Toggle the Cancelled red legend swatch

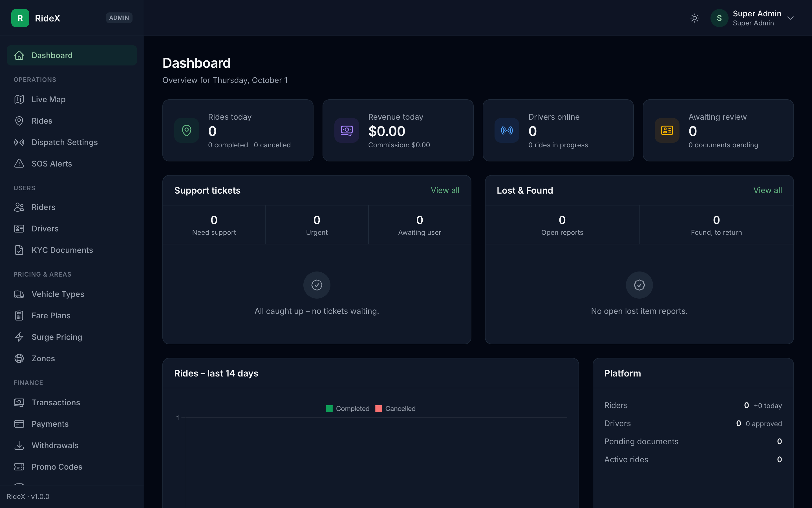(378, 409)
